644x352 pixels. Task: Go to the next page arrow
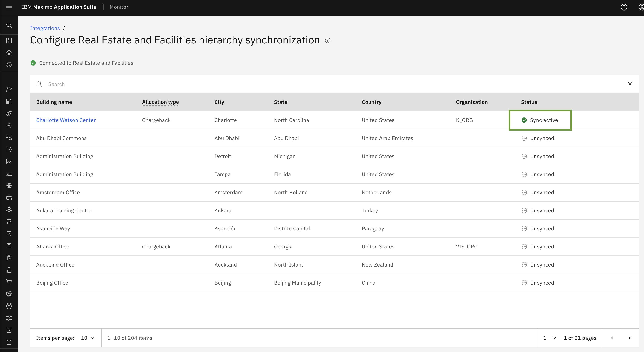pos(630,338)
